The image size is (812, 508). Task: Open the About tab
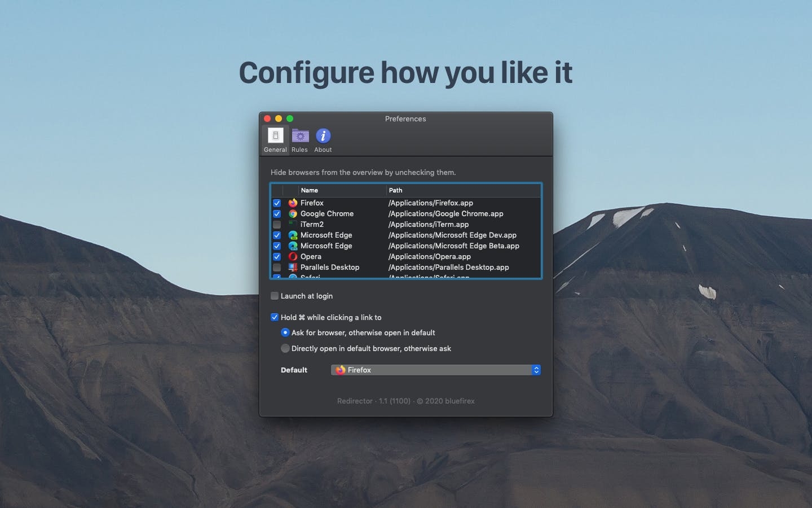(x=323, y=140)
